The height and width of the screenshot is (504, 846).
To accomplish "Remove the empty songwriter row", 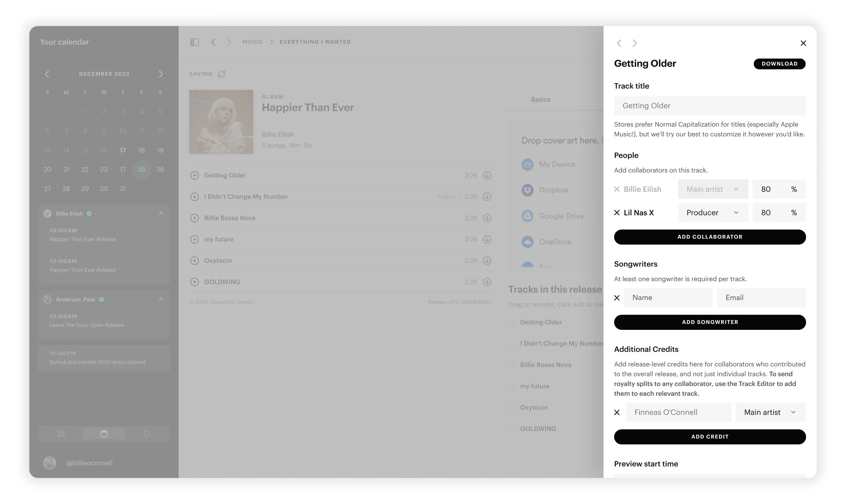I will pos(617,298).
